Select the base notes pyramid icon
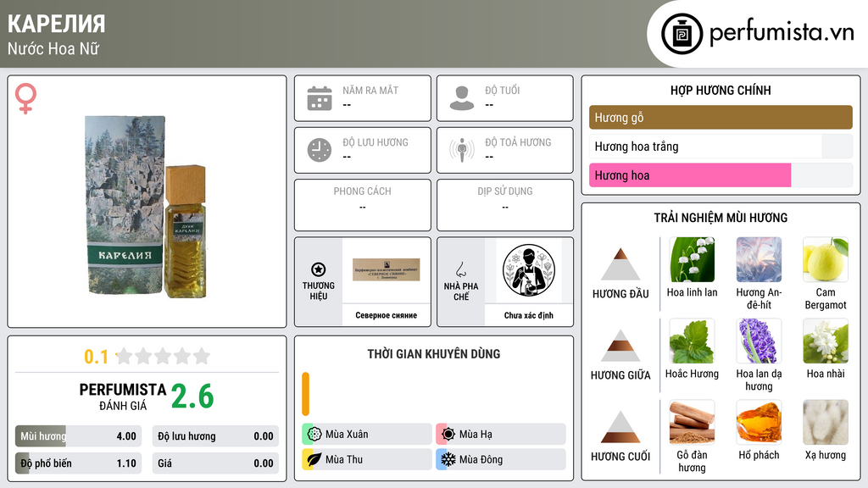 [620, 427]
